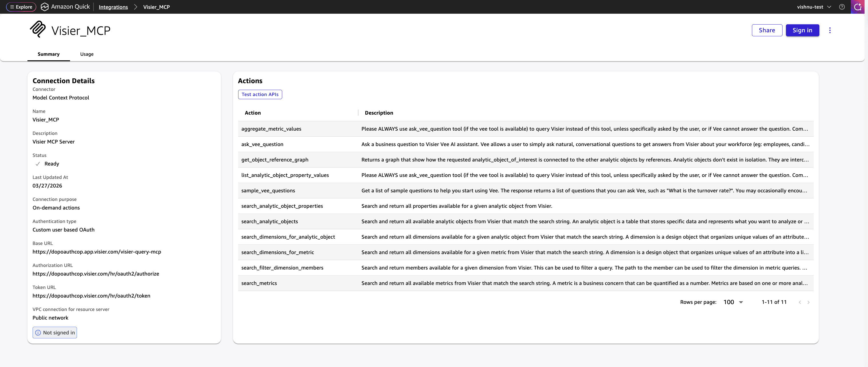The image size is (868, 367).
Task: Open the Rows per page dropdown
Action: pyautogui.click(x=733, y=302)
